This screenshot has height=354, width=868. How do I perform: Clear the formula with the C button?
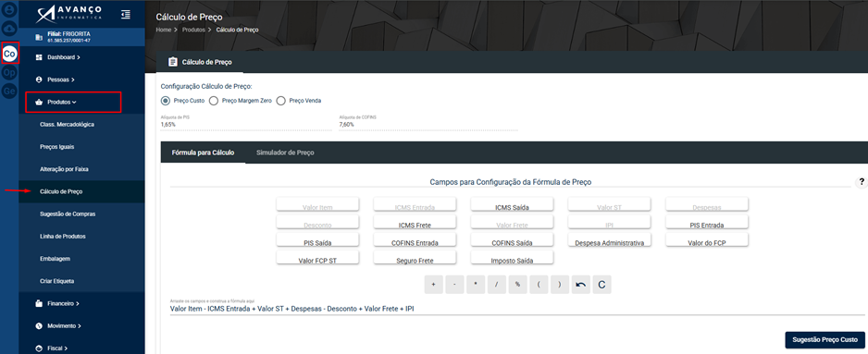pyautogui.click(x=601, y=285)
